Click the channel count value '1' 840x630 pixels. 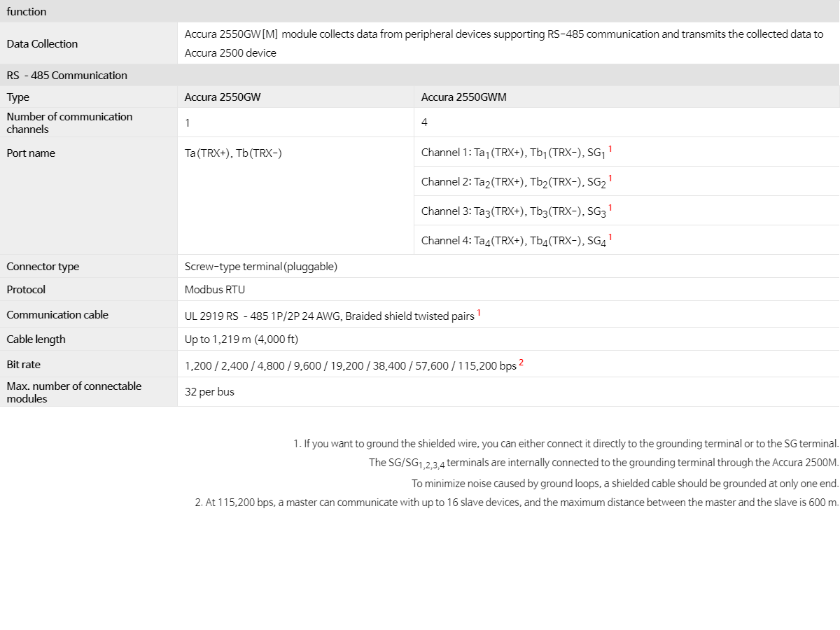click(188, 122)
